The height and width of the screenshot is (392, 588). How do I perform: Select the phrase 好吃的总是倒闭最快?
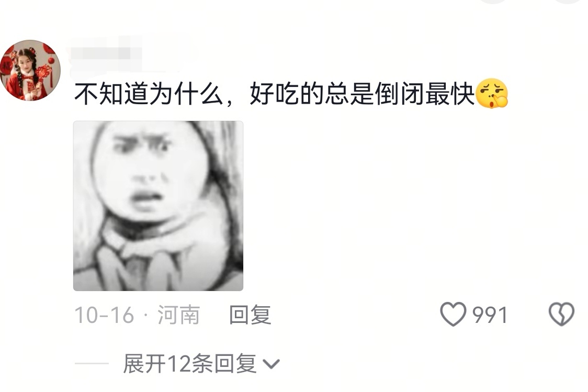(x=362, y=94)
